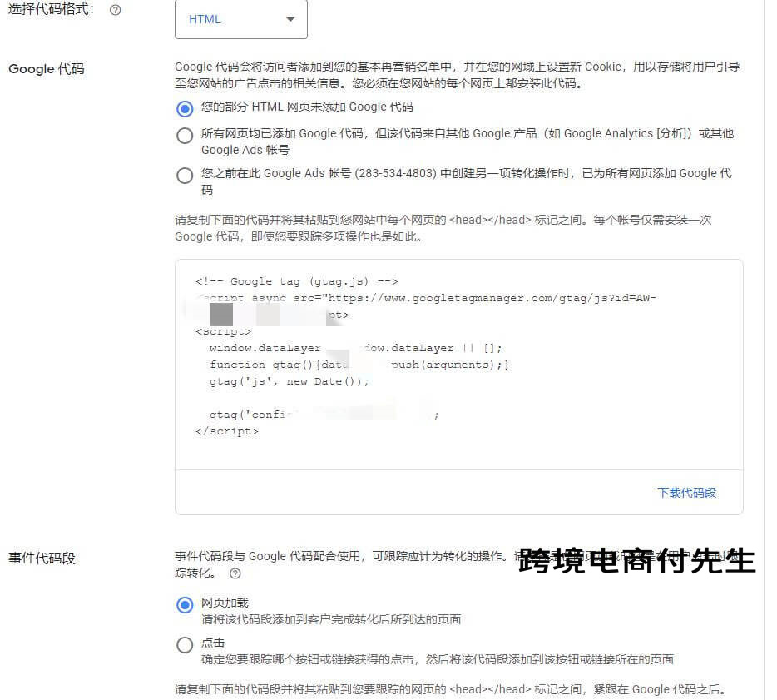The image size is (777, 700).
Task: Select the 已为所有网页添加代码 radio option
Action: [x=185, y=176]
